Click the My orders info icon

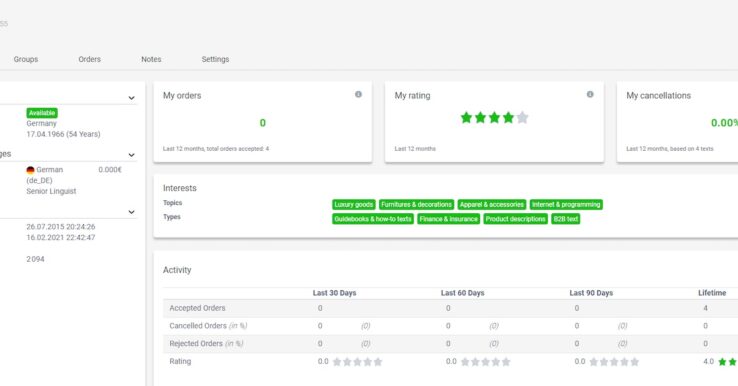(358, 94)
